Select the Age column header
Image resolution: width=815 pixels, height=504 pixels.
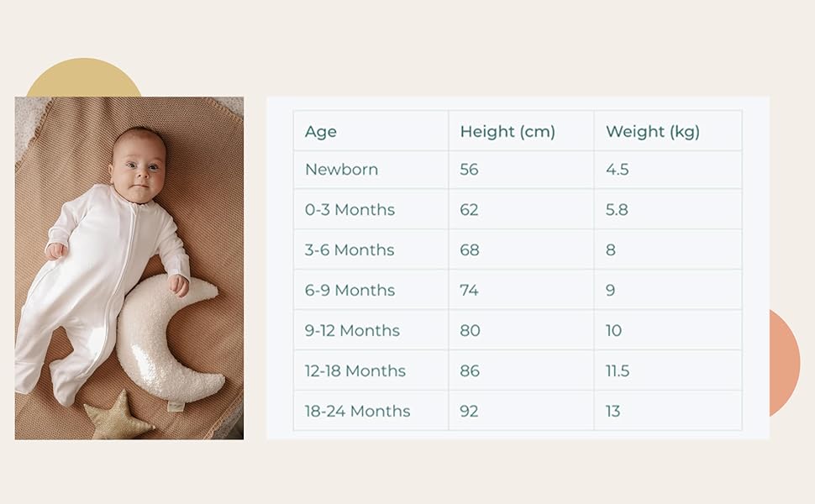click(x=321, y=131)
